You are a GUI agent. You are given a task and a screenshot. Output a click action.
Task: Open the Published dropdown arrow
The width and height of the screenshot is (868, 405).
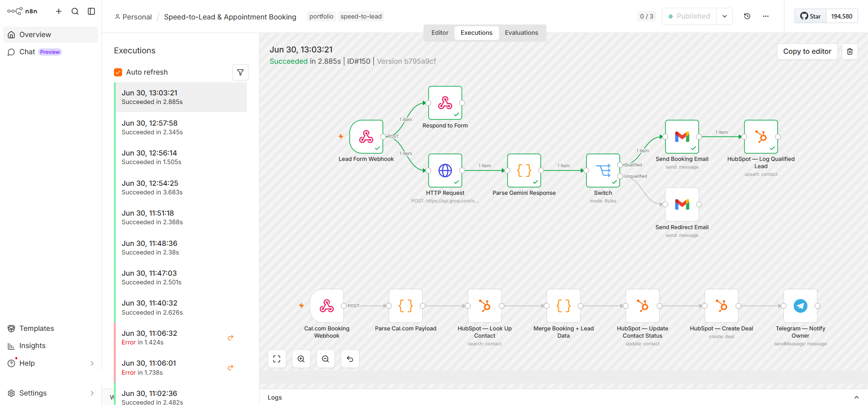[725, 16]
